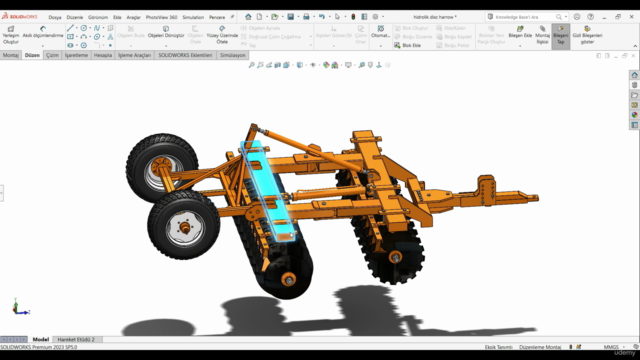Open Araçlar menu

133,17
